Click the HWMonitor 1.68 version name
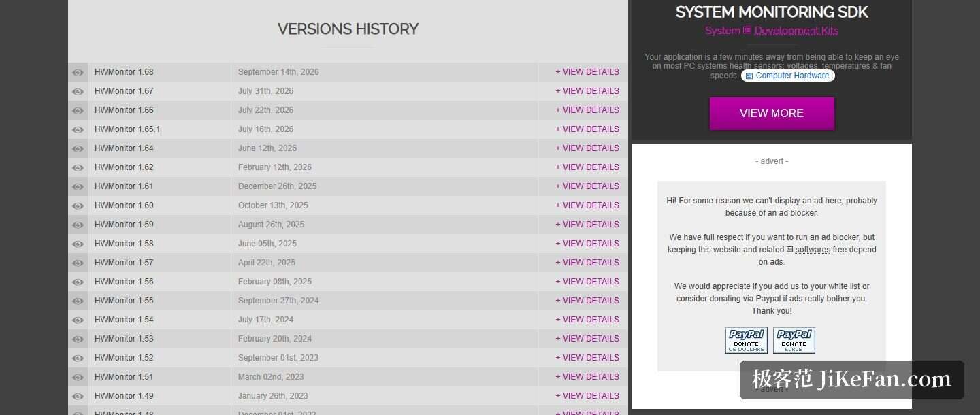The image size is (980, 415). tap(124, 72)
